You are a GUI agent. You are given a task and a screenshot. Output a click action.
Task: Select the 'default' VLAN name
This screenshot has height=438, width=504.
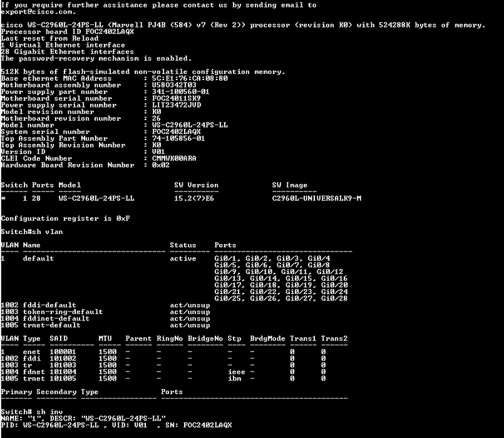pos(38,259)
